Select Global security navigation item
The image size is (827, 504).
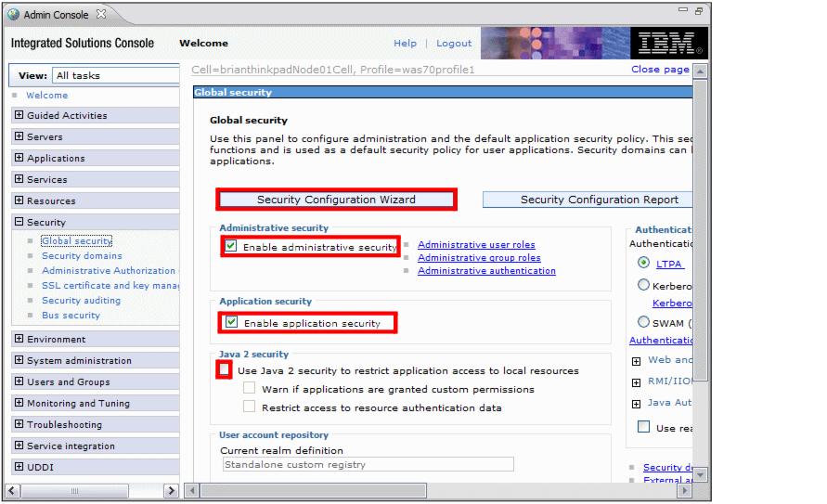coord(77,241)
